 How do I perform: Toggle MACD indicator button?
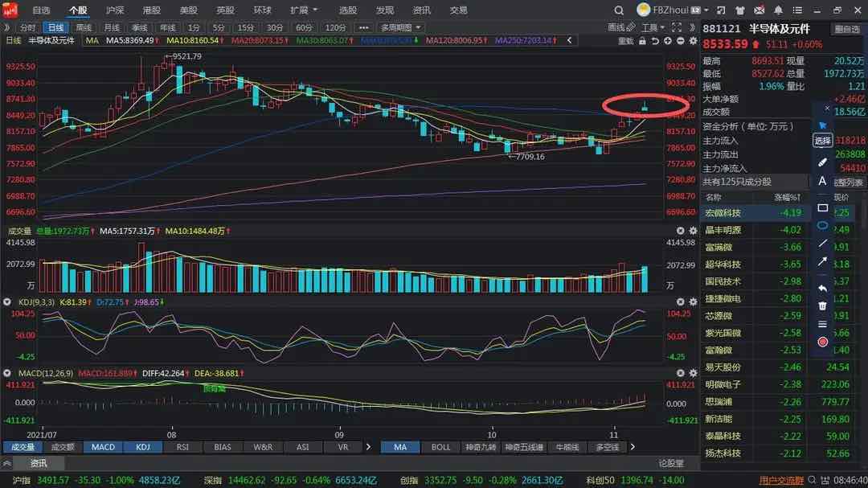tap(103, 447)
